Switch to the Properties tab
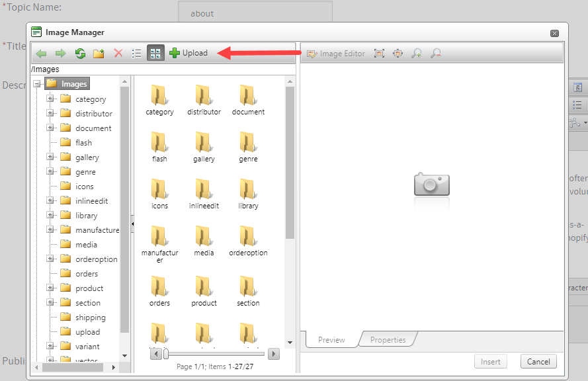 (388, 339)
